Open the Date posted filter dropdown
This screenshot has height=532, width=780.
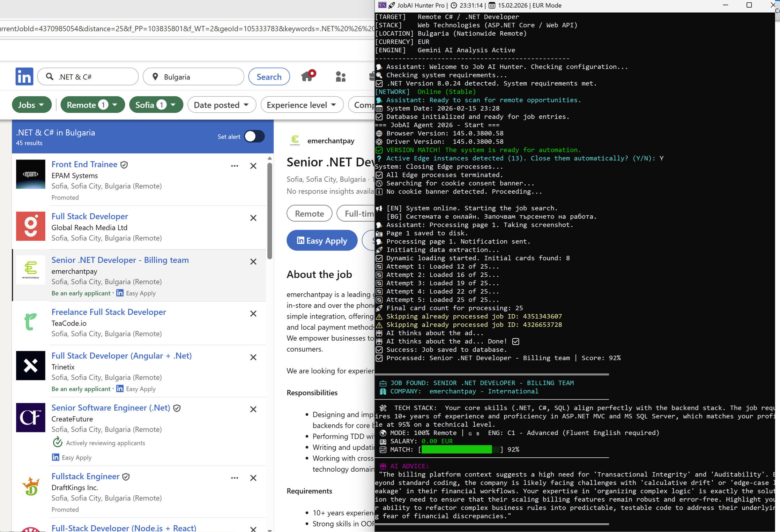(x=222, y=105)
